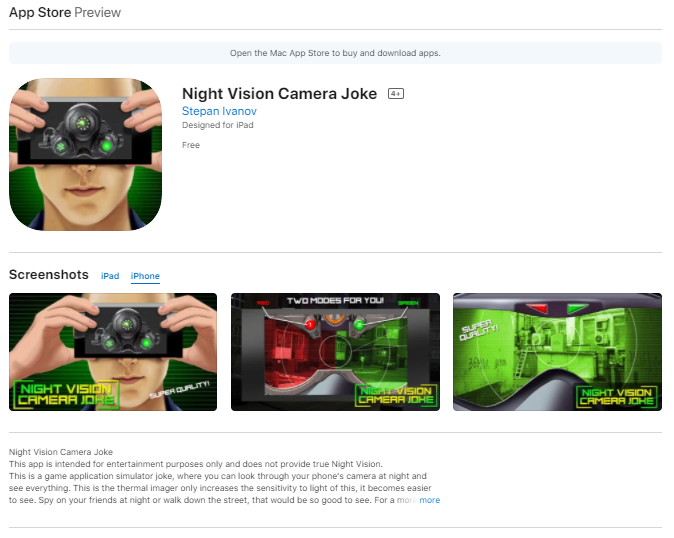Click the 'entertainment purposes only' description line
Image resolution: width=674 pixels, height=538 pixels.
tap(196, 464)
